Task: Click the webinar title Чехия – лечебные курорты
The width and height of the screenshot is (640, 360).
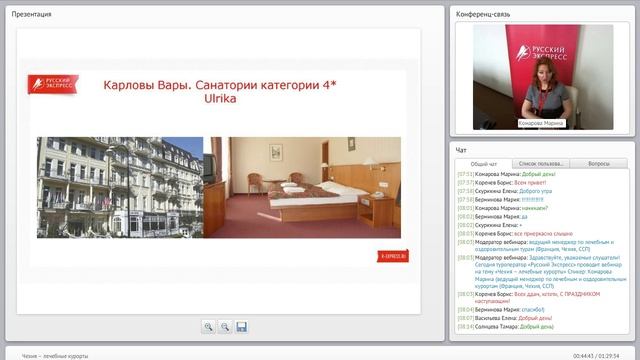Action: click(55, 356)
